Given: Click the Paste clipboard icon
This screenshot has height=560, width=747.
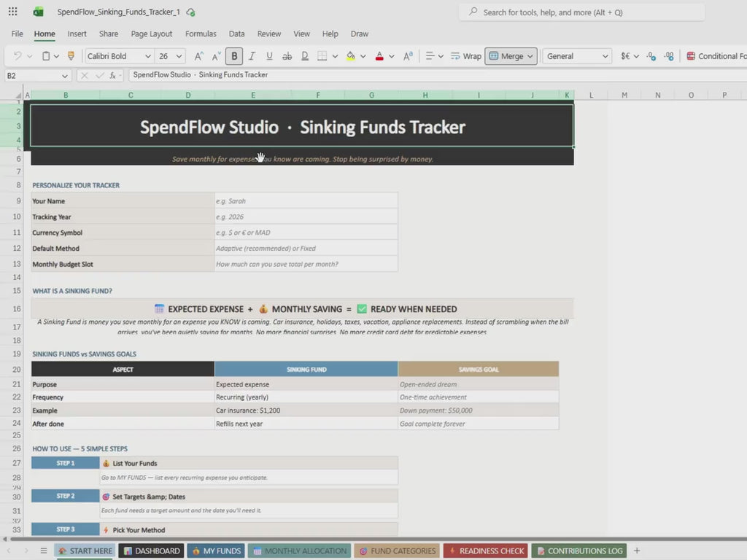Looking at the screenshot, I should point(46,56).
